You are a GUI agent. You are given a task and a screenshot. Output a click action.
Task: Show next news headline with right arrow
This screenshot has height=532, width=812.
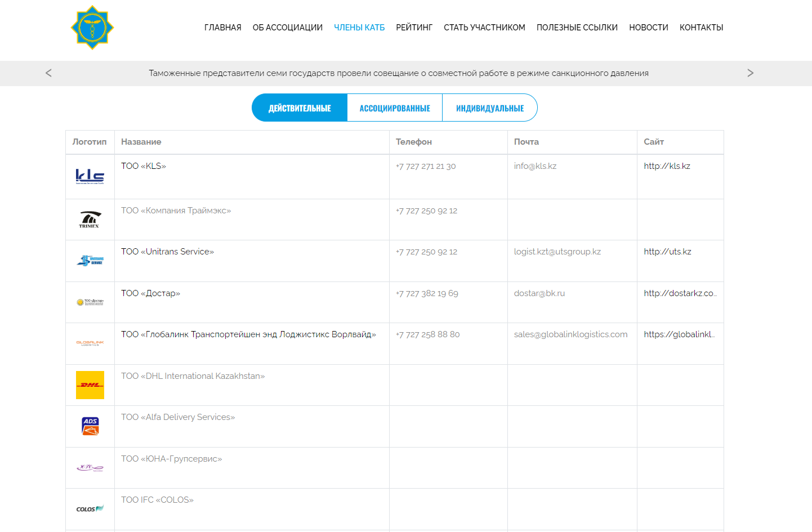pos(750,73)
